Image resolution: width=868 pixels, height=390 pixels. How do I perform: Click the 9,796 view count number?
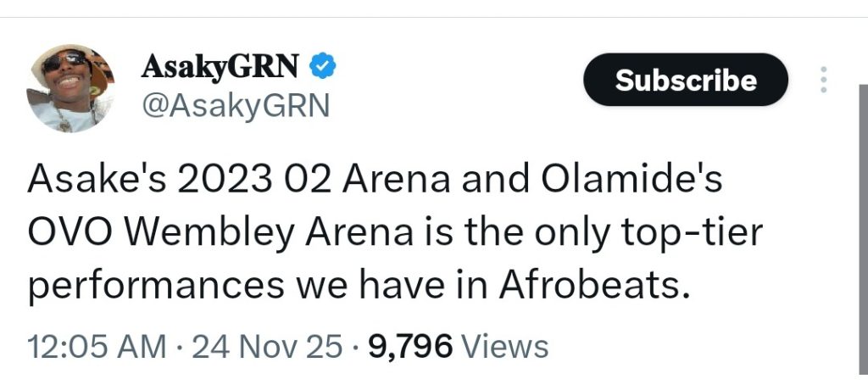coord(410,347)
